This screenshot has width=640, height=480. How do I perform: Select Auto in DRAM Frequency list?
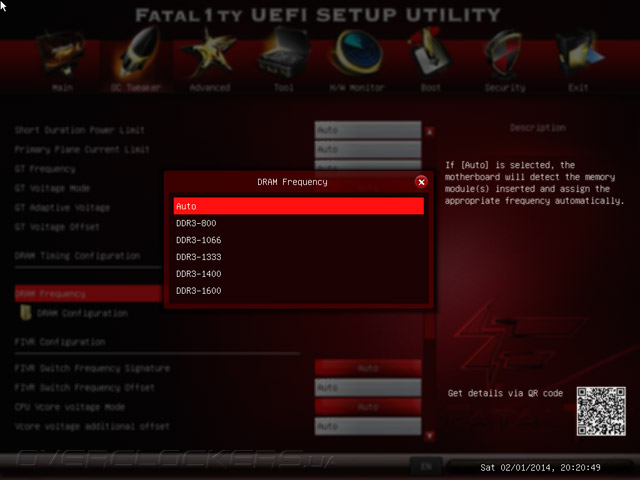coord(299,206)
